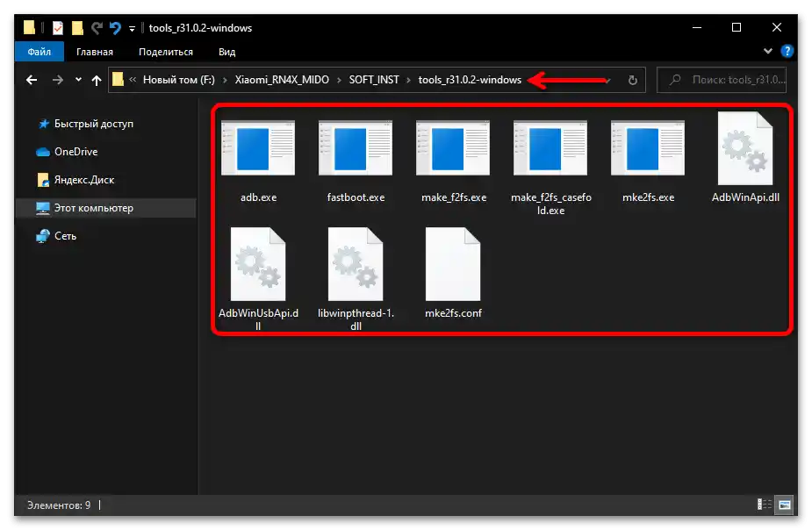Open address bar history dropdown
Image resolution: width=812 pixels, height=530 pixels.
point(607,80)
